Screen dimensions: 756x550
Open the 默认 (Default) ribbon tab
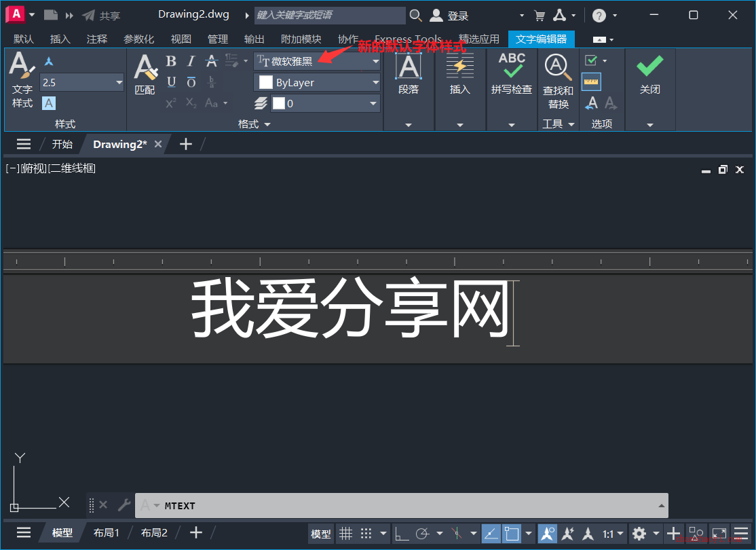pyautogui.click(x=24, y=39)
